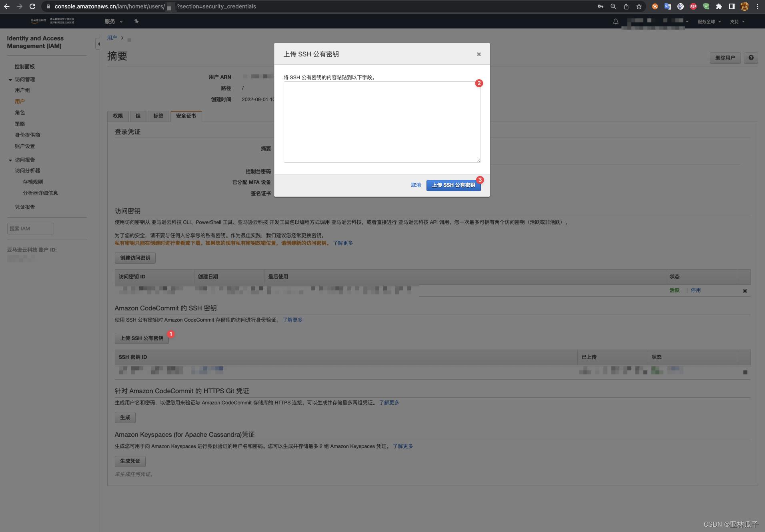The width and height of the screenshot is (765, 532).
Task: Click the 停用 link for the access key
Action: (696, 290)
